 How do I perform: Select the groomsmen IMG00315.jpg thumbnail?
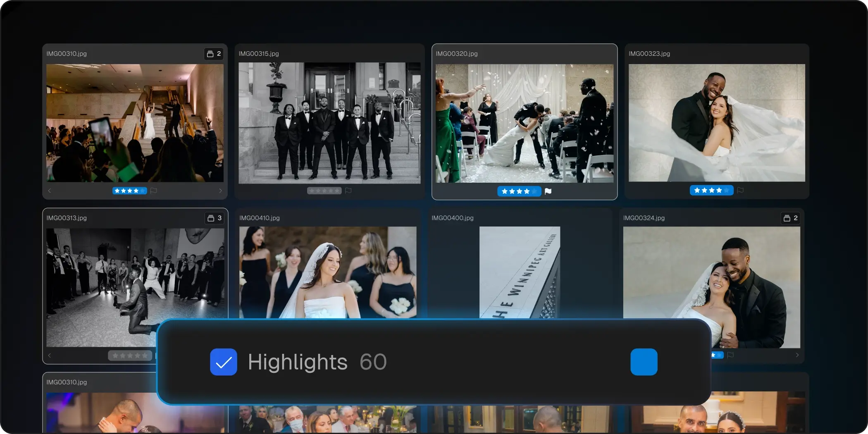point(329,123)
